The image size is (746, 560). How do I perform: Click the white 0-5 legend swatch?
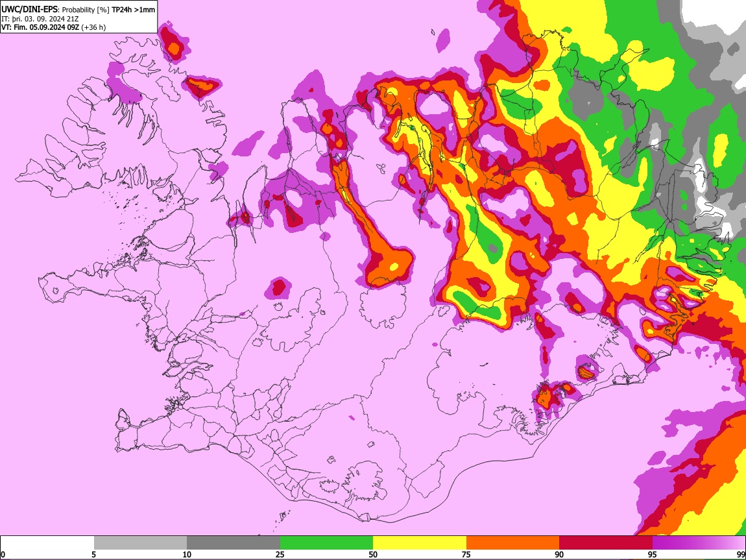tap(47, 543)
